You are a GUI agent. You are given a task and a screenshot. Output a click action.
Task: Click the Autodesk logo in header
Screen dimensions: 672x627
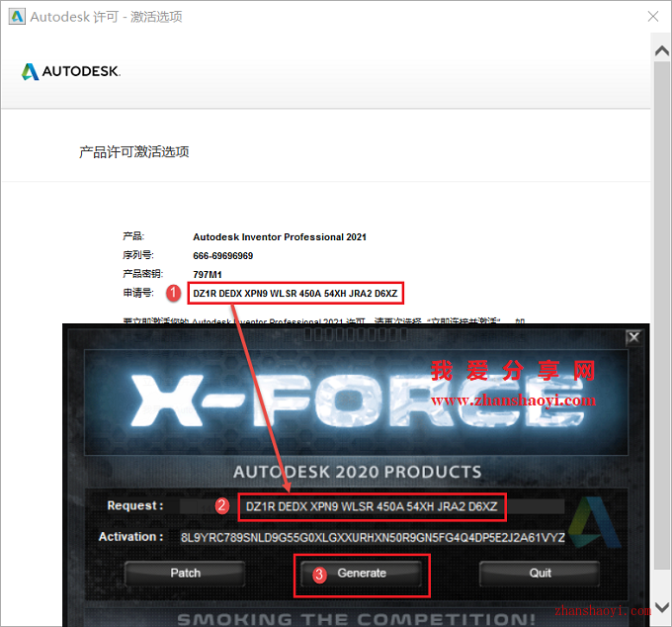(x=71, y=71)
